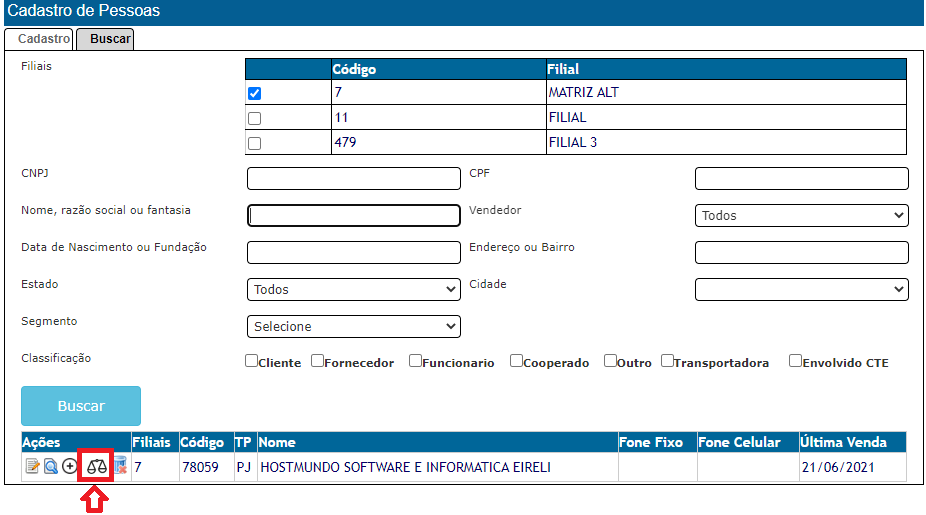Click the PJ type cell

pos(244,467)
